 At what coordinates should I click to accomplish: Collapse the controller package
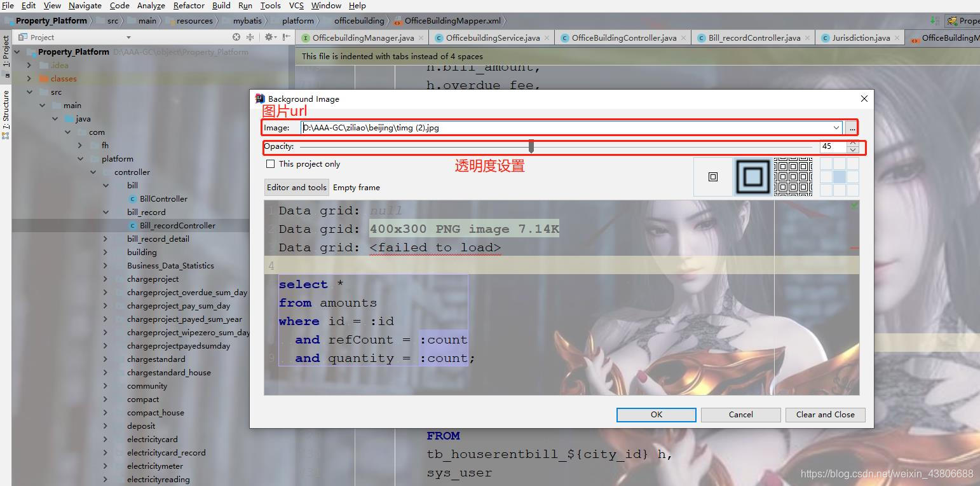point(93,172)
